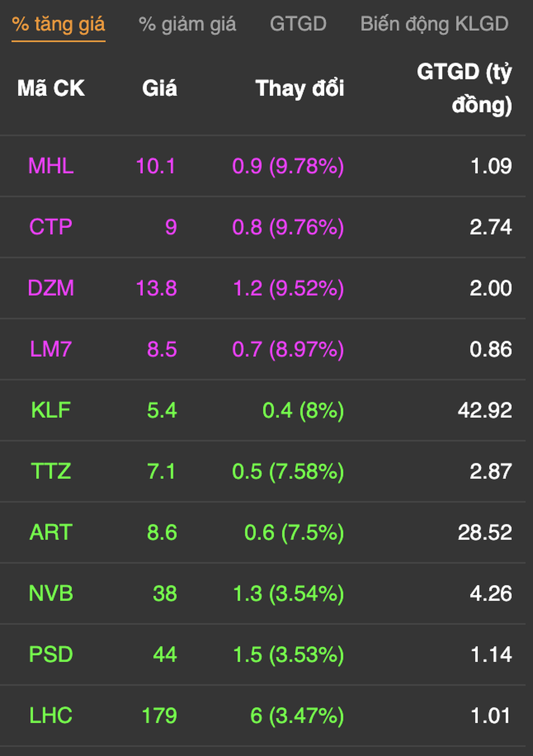This screenshot has height=756, width=533.
Task: Click KLF trading value 42.92
Action: point(485,410)
